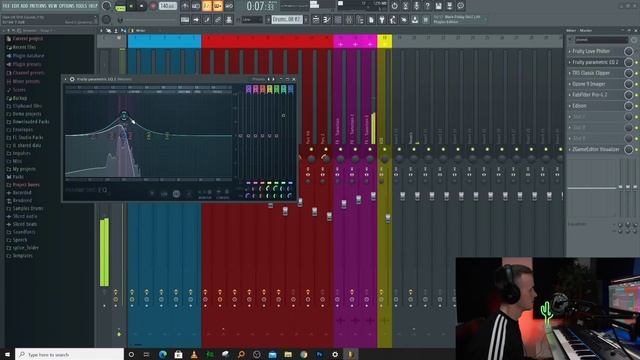
Task: Open the OPTIONS menu
Action: 67,6
